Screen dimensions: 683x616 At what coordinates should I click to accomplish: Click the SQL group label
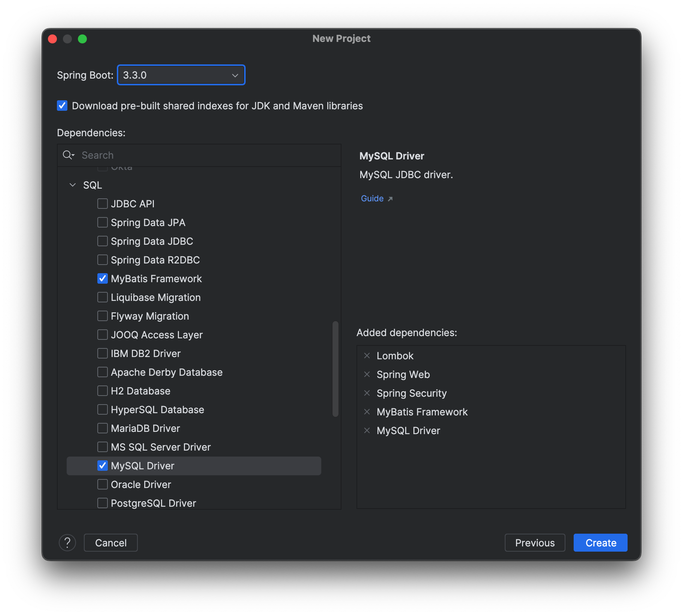coord(92,185)
